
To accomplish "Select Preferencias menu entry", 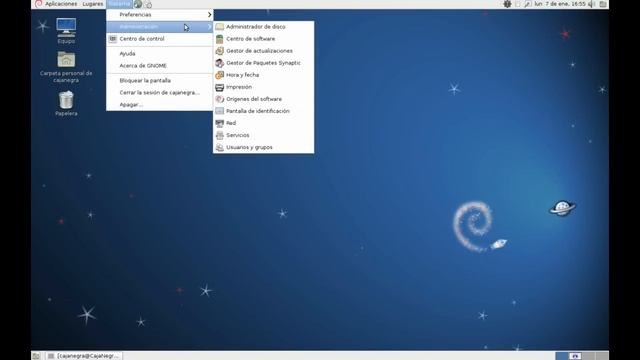I will pos(160,15).
